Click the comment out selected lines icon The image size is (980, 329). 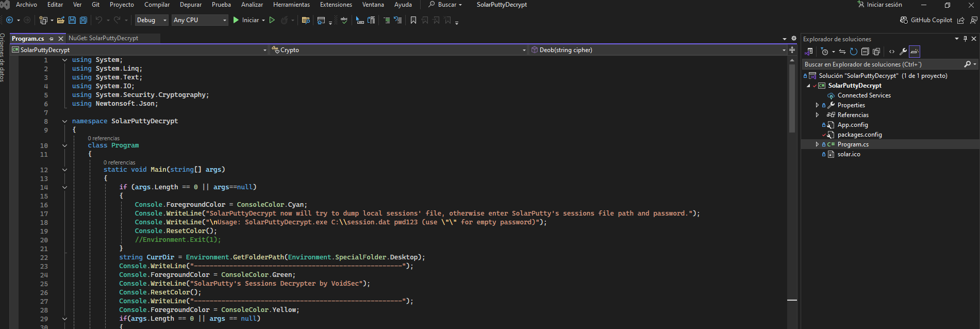pyautogui.click(x=387, y=20)
